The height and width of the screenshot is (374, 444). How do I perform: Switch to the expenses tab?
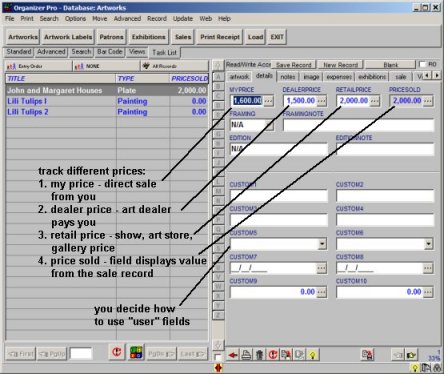(339, 77)
